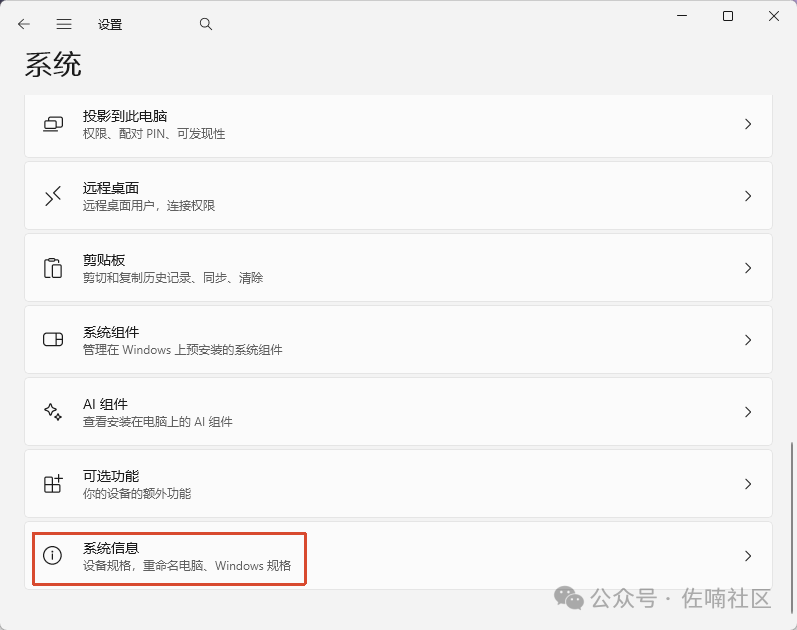Viewport: 797px width, 630px height.
Task: Expand 系统组件 with its chevron
Action: (x=748, y=340)
